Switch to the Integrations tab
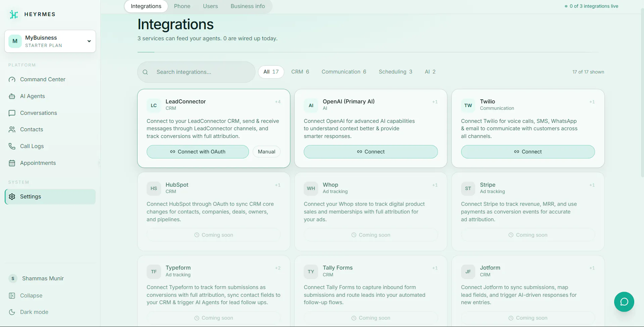 (146, 6)
